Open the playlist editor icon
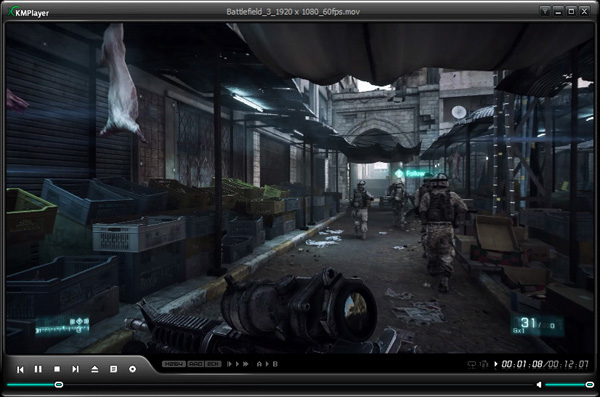The height and width of the screenshot is (397, 600). pos(113,369)
